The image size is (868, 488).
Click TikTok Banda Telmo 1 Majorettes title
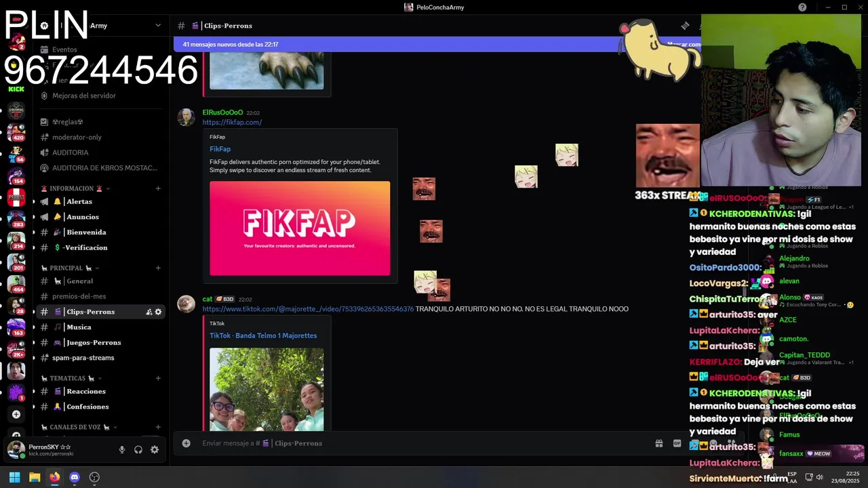coord(263,335)
